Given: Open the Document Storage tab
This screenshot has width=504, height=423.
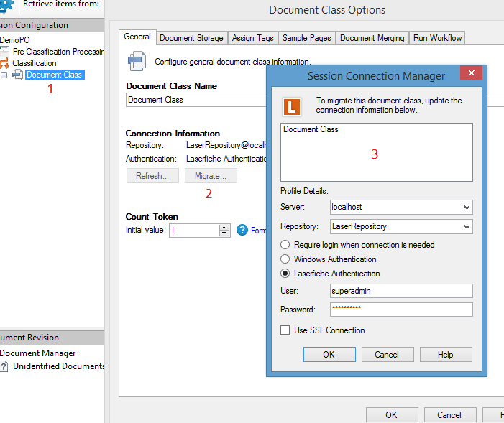Looking at the screenshot, I should point(191,38).
